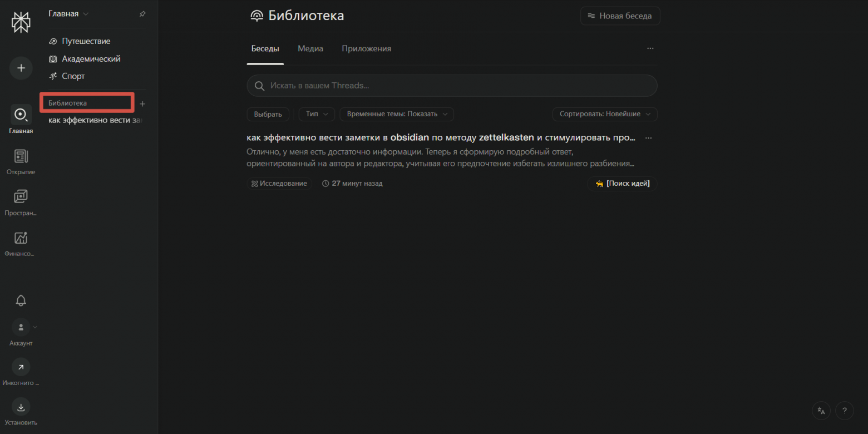The image size is (868, 434).
Task: Pin the sidebar with pin icon
Action: click(142, 14)
